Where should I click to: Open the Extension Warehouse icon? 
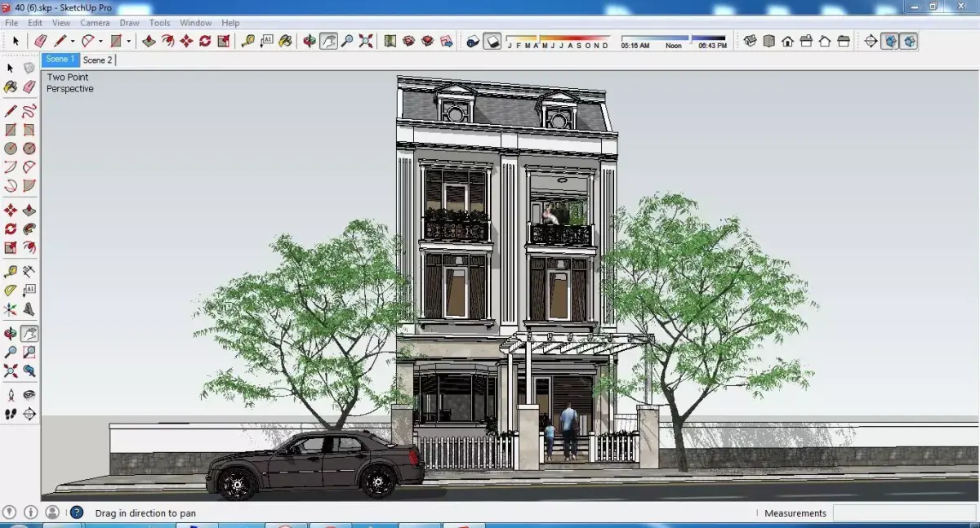tap(427, 41)
